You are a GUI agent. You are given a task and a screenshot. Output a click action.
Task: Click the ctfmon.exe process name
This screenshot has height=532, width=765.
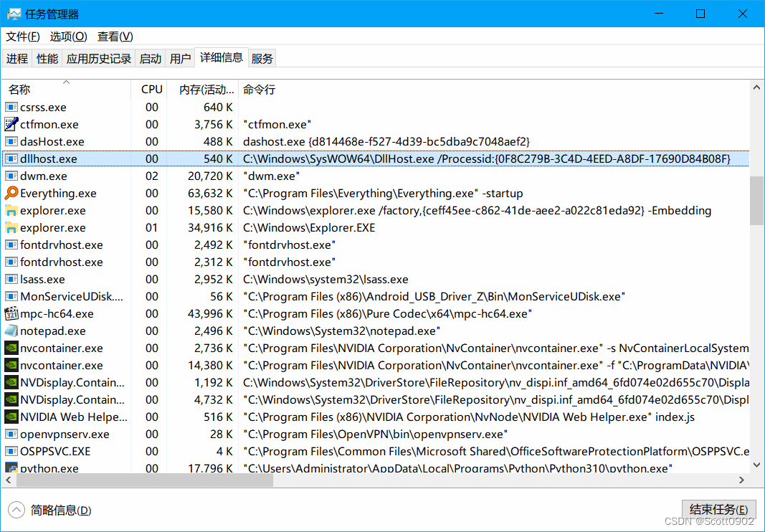click(x=49, y=125)
